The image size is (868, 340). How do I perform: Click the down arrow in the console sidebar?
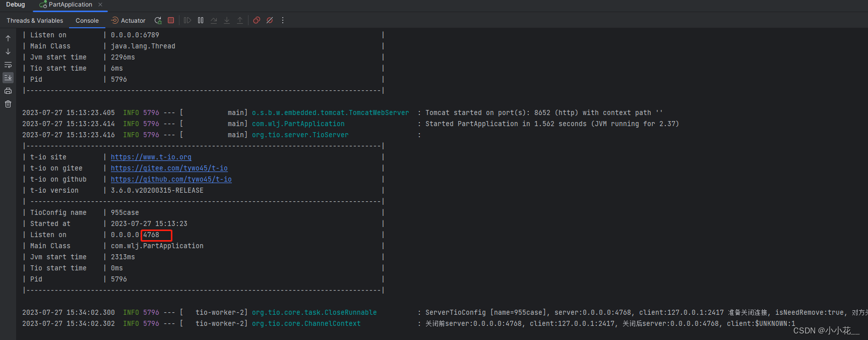[8, 51]
